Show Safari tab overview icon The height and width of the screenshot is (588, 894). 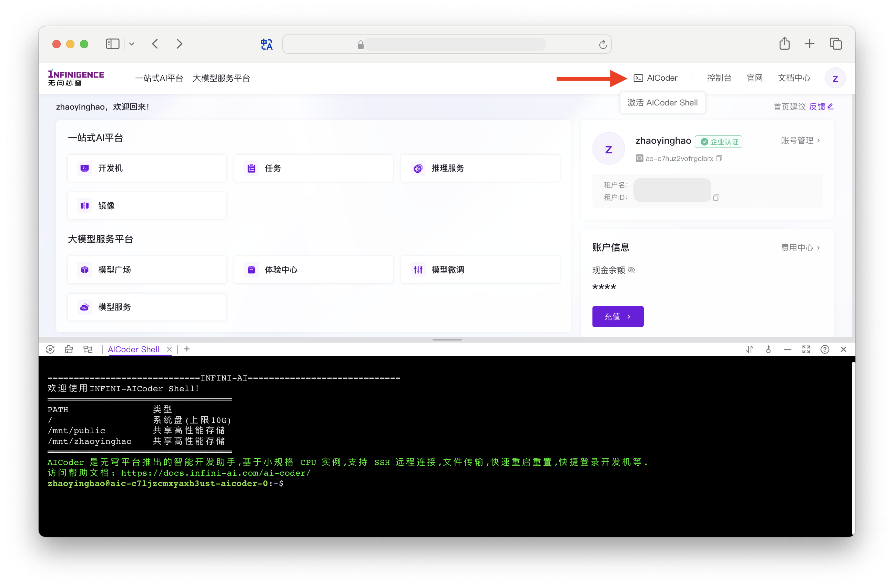click(836, 44)
